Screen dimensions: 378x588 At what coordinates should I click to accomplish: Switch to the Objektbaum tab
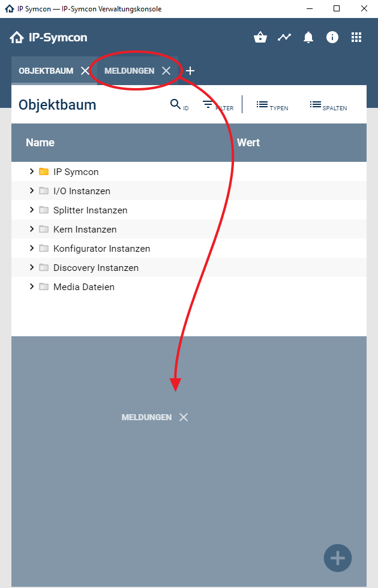[x=46, y=71]
